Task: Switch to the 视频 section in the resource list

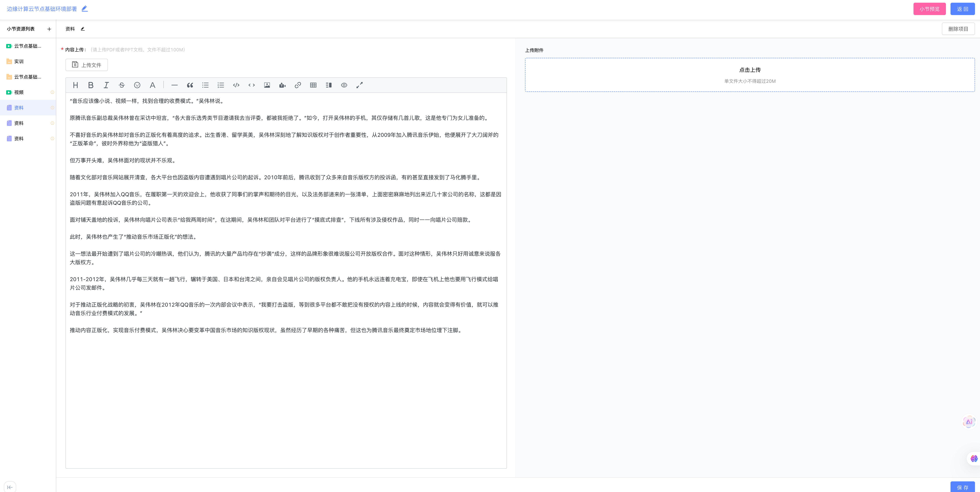Action: tap(19, 92)
